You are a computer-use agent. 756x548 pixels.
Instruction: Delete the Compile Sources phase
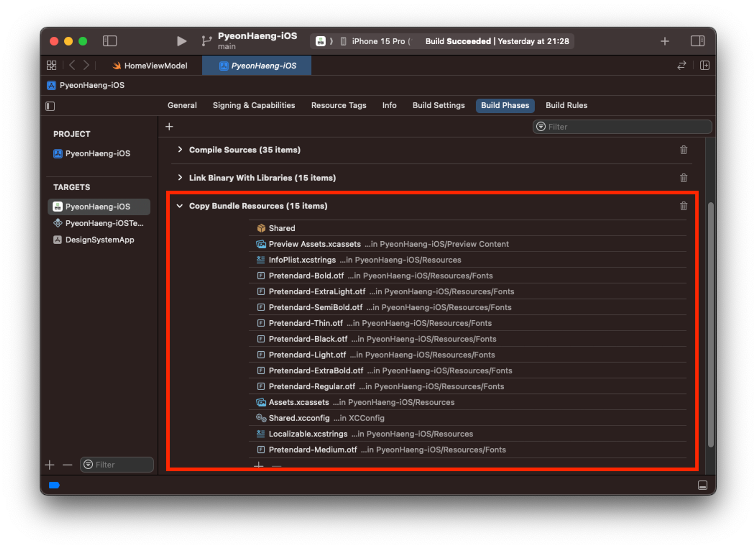[x=683, y=150]
